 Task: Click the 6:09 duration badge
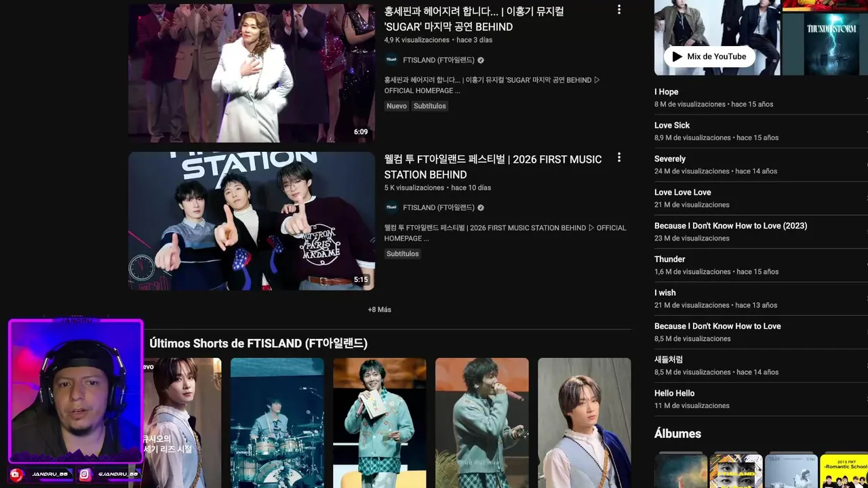point(361,132)
